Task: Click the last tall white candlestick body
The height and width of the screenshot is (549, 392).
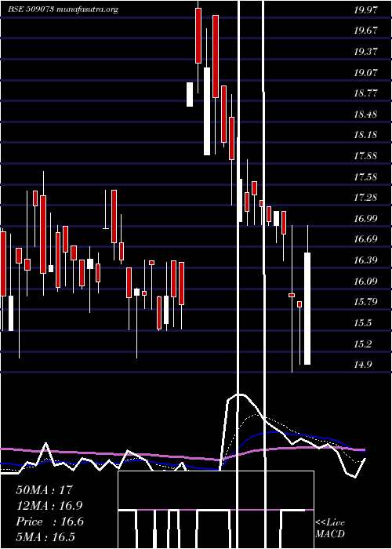Action: (307, 308)
